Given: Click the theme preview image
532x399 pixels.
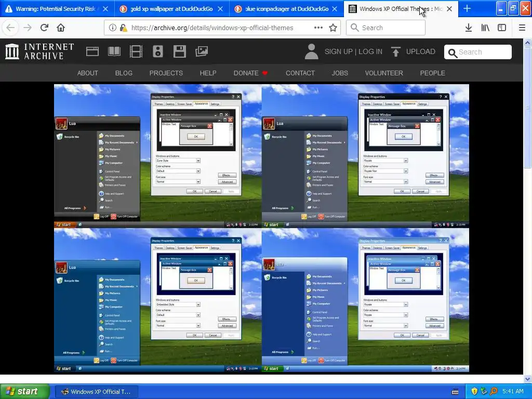Looking at the screenshot, I should 262,228.
